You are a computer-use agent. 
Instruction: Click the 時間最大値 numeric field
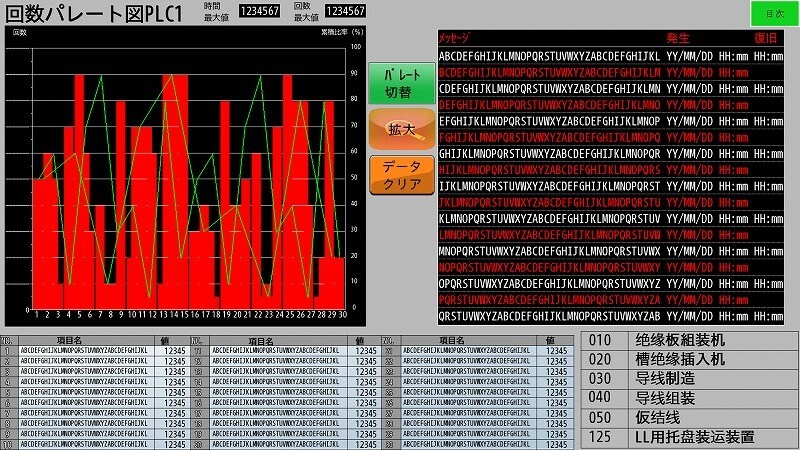[259, 11]
